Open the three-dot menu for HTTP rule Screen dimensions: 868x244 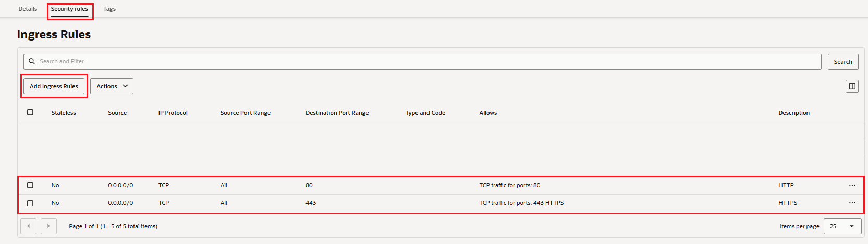click(852, 185)
